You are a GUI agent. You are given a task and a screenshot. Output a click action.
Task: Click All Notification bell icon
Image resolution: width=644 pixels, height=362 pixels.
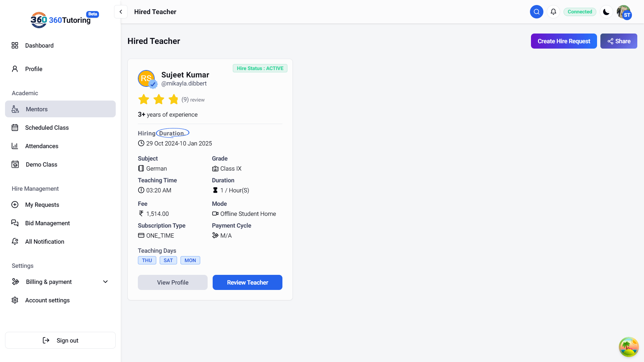pos(15,241)
